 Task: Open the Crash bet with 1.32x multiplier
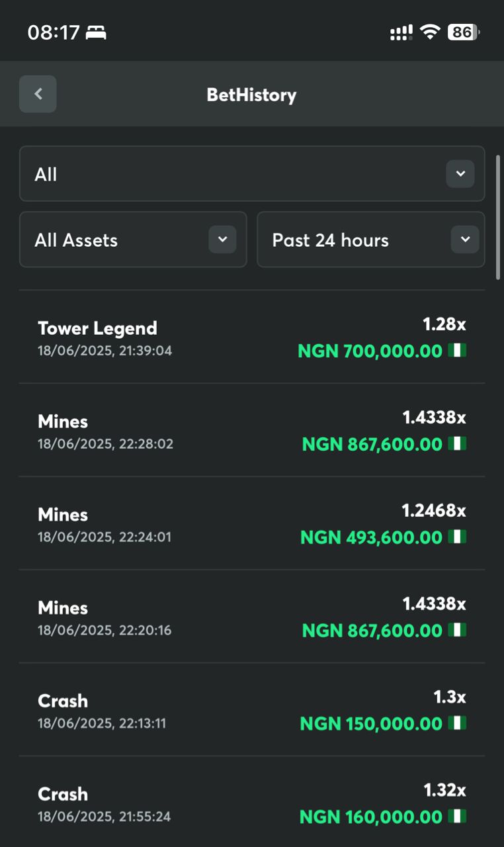coord(252,803)
